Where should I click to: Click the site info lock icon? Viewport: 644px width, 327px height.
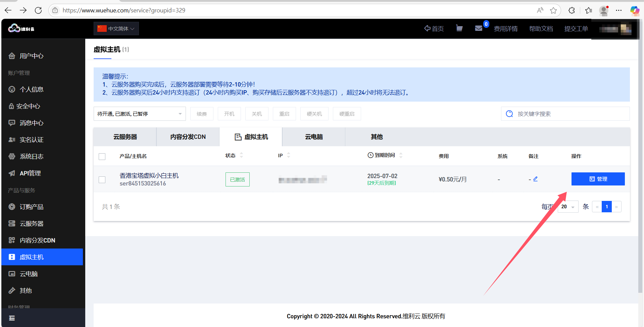(55, 10)
